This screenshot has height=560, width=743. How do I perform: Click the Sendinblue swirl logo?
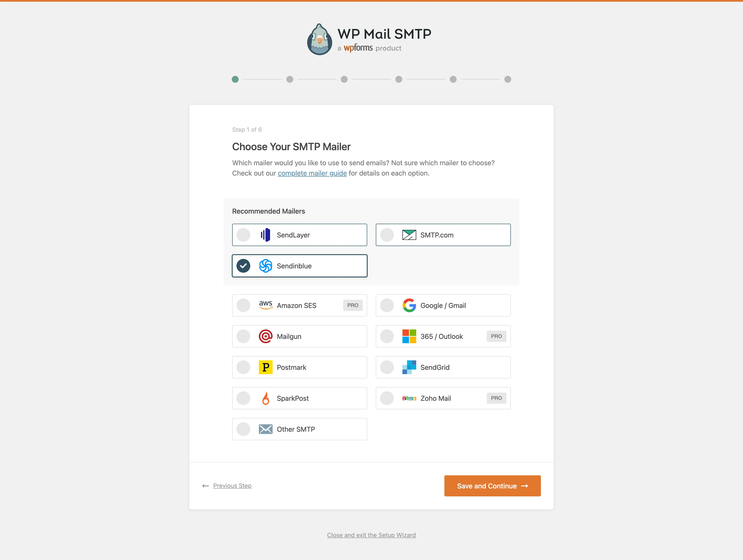(x=265, y=266)
